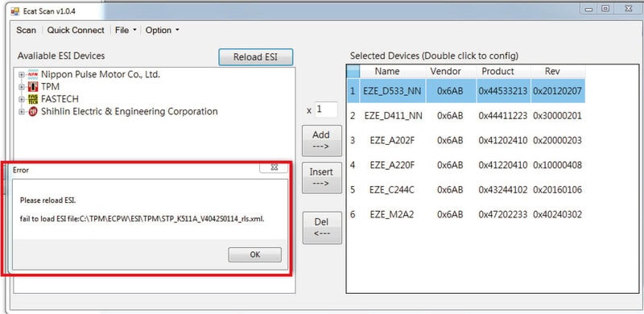This screenshot has height=314, width=644.
Task: Click product cell 0x41202410
Action: [502, 141]
